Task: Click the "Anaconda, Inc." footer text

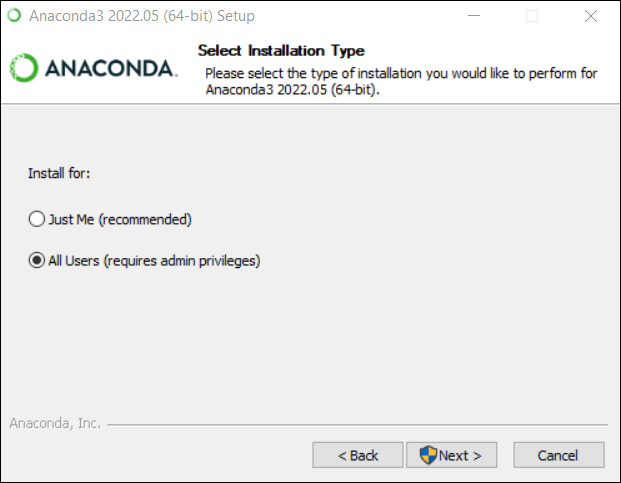Action: click(x=55, y=423)
